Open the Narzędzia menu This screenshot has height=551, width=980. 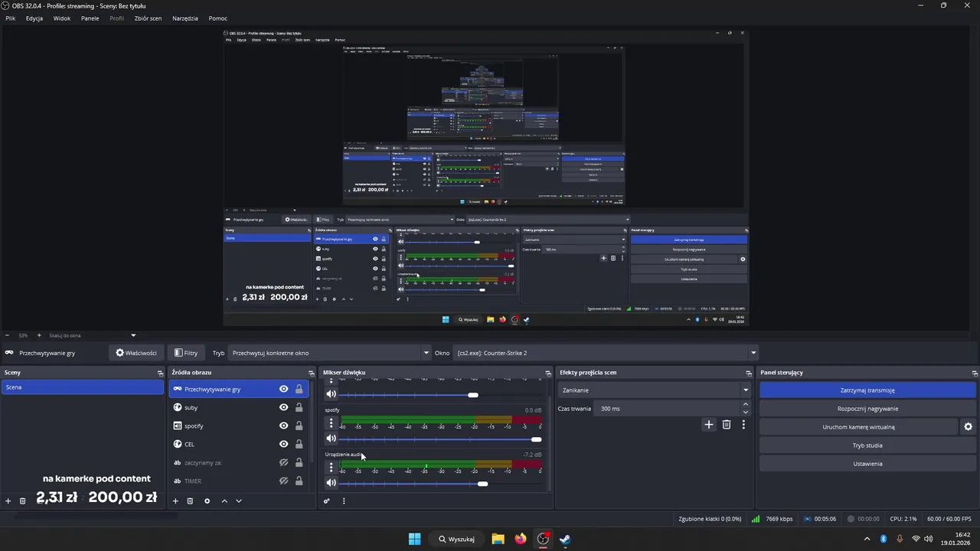click(185, 18)
